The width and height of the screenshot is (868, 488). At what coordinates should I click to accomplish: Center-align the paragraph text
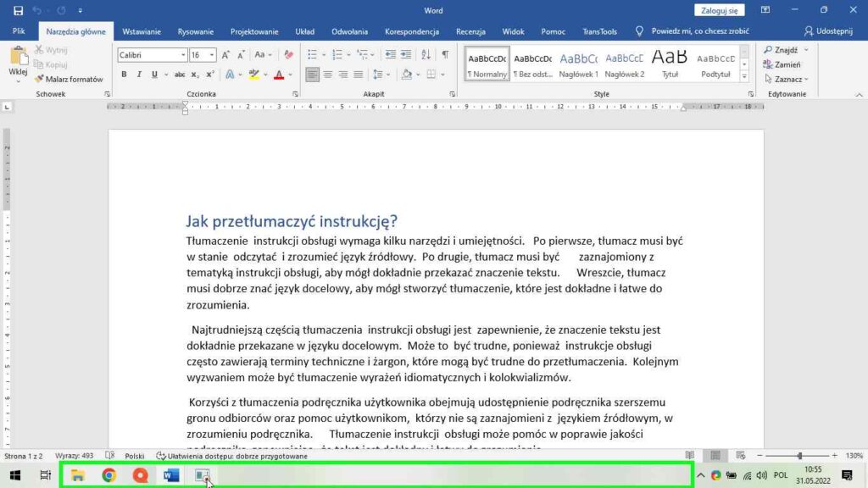point(328,75)
